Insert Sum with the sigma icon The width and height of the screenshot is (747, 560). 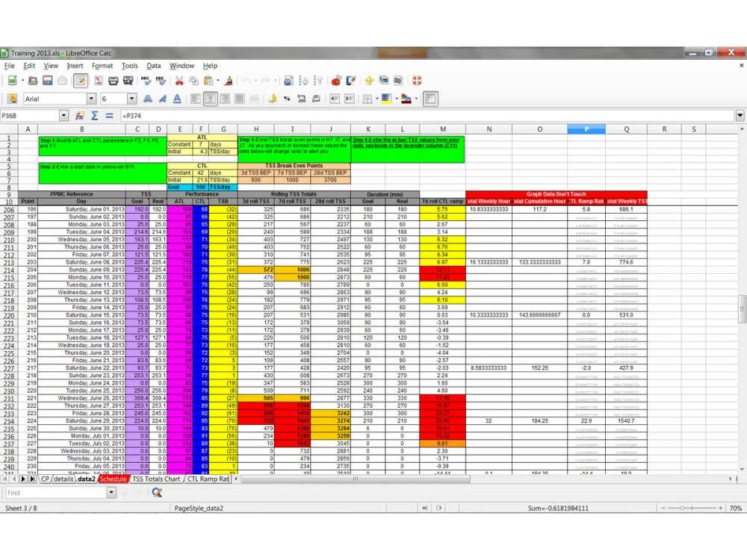(x=94, y=116)
